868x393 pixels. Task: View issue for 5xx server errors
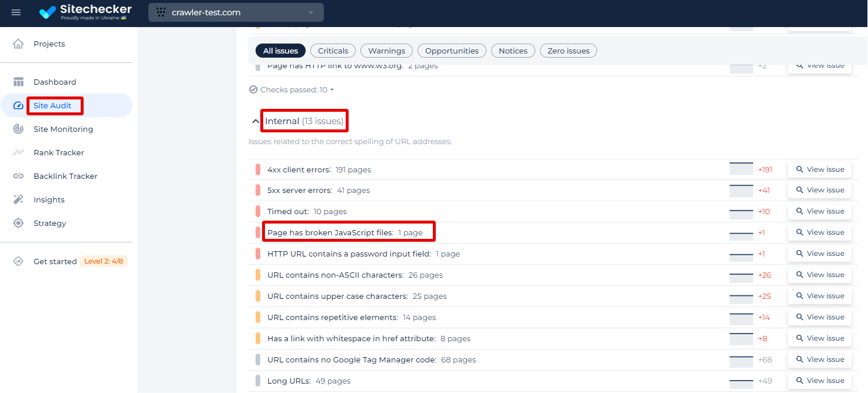820,190
